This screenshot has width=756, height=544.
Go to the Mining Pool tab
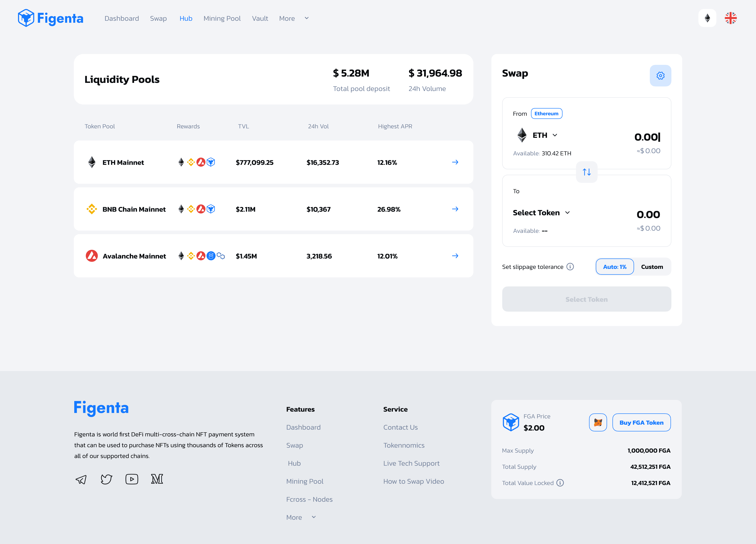coord(222,18)
